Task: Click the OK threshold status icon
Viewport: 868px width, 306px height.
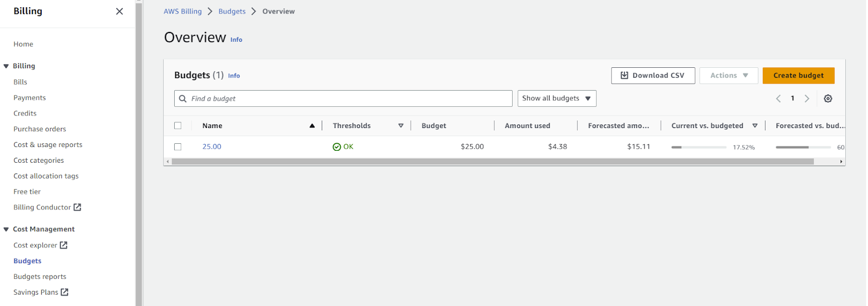Action: pos(336,147)
